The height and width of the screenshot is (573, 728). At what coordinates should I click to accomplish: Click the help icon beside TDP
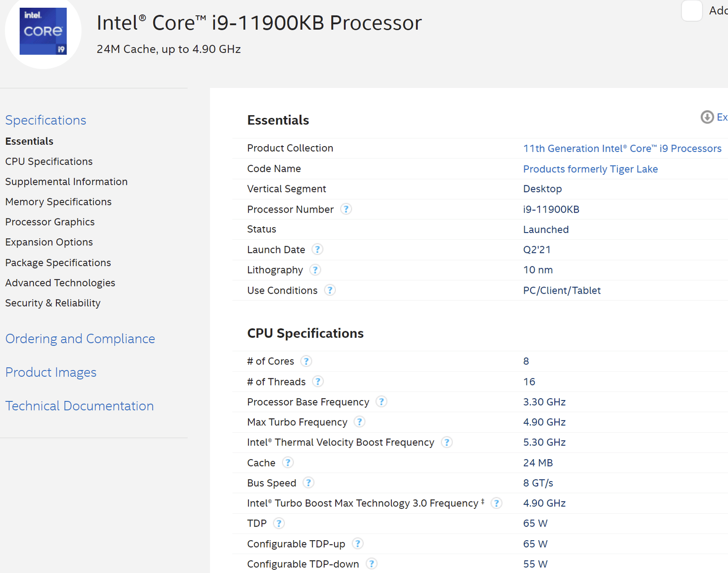[x=279, y=523]
